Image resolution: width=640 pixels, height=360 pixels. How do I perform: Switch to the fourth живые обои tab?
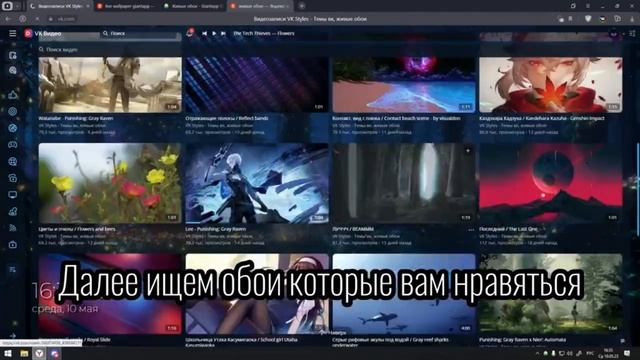pyautogui.click(x=260, y=6)
